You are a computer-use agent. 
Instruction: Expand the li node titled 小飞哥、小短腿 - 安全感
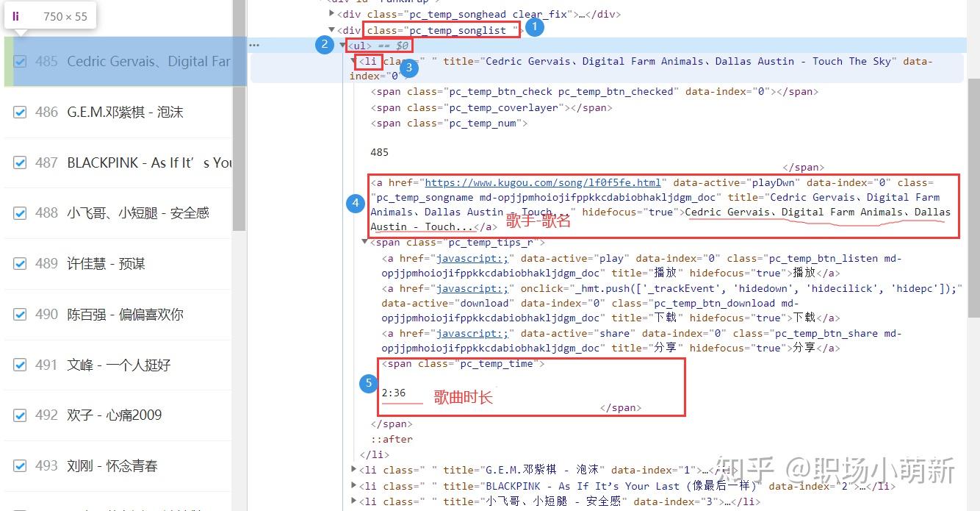coord(354,501)
